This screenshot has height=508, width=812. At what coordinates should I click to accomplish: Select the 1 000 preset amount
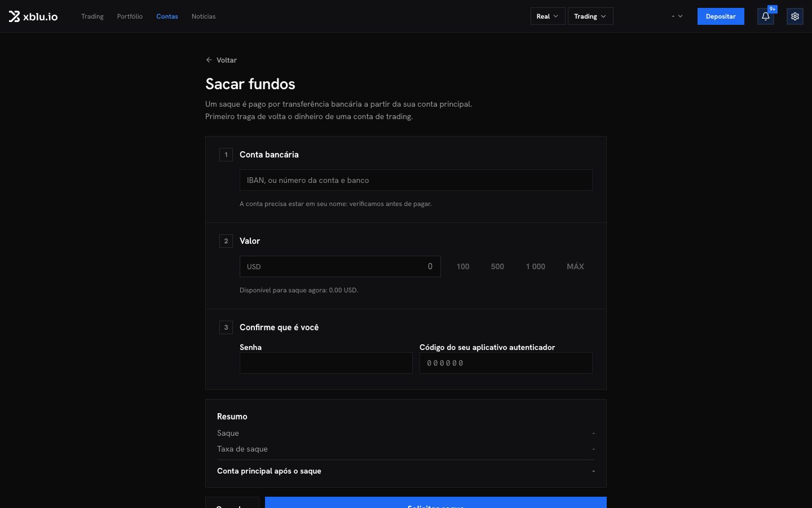536,266
